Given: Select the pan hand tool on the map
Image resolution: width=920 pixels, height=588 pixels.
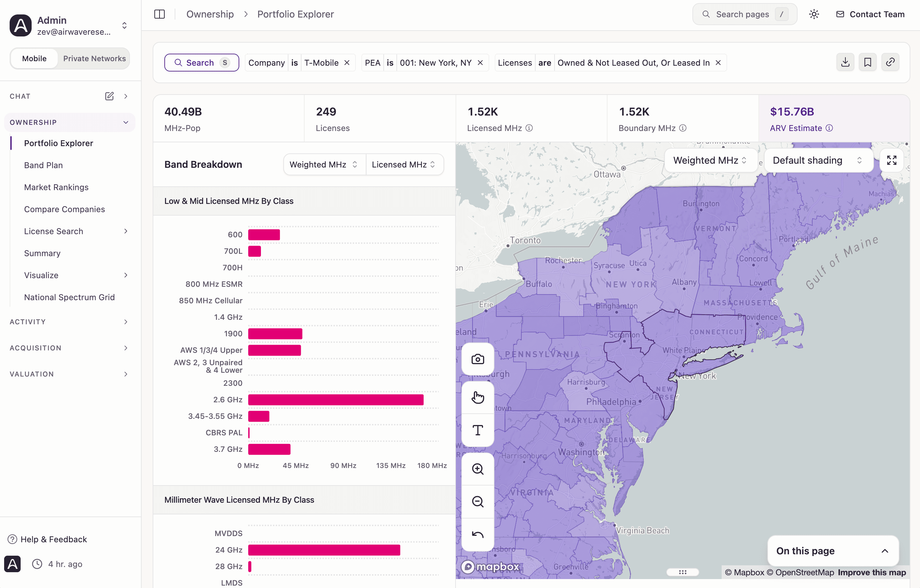Looking at the screenshot, I should coord(478,398).
